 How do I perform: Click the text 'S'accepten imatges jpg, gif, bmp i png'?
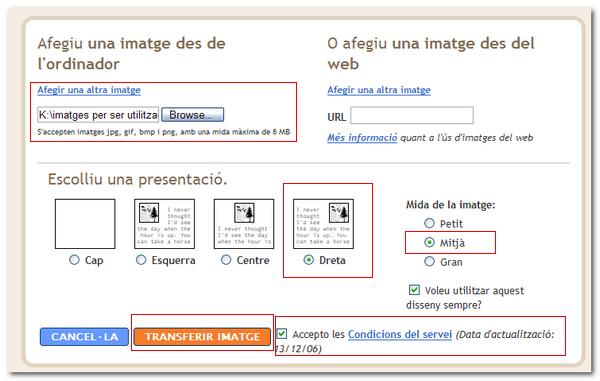click(x=107, y=132)
